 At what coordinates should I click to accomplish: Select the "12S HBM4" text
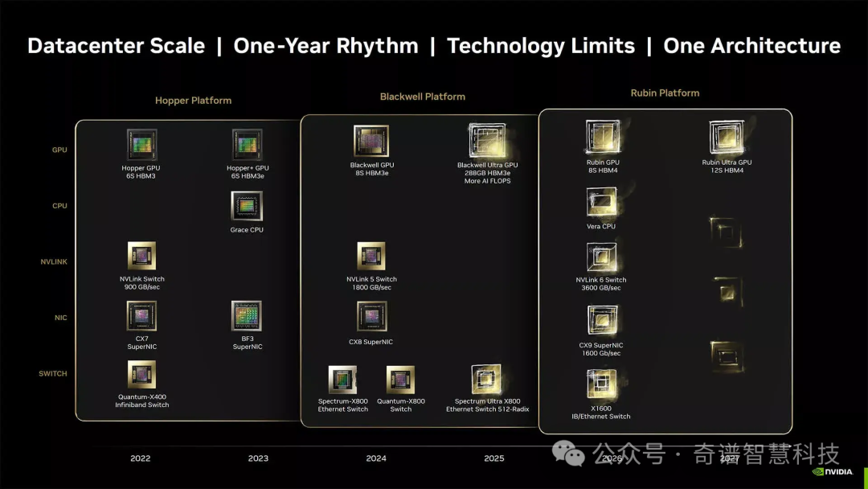click(x=727, y=171)
